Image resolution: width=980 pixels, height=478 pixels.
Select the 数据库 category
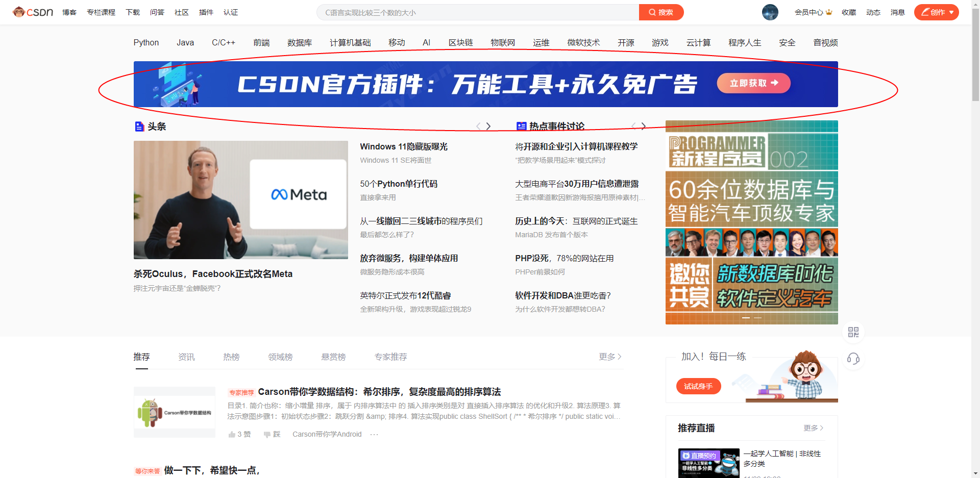300,43
